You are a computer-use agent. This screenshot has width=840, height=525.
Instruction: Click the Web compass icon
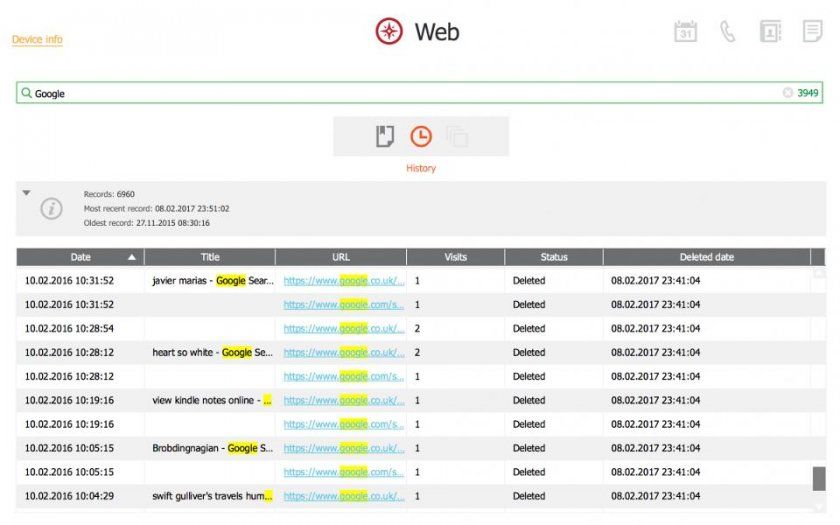click(389, 32)
